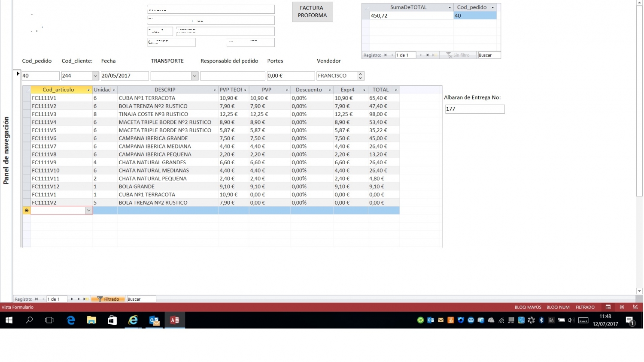644x362 pixels.
Task: Click the vertical scrollbar down arrow
Action: (x=639, y=291)
